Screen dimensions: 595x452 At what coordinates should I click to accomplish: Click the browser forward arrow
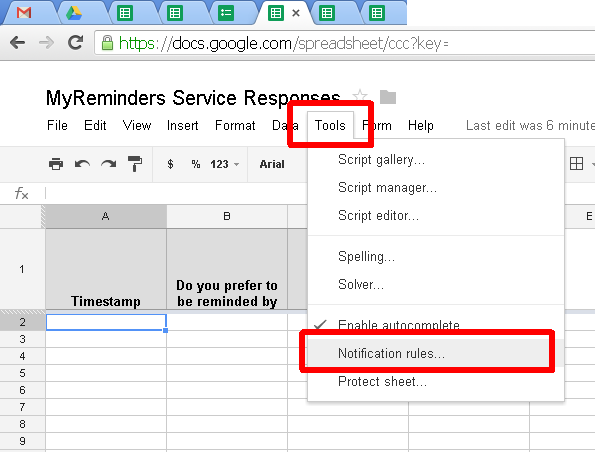pos(46,43)
